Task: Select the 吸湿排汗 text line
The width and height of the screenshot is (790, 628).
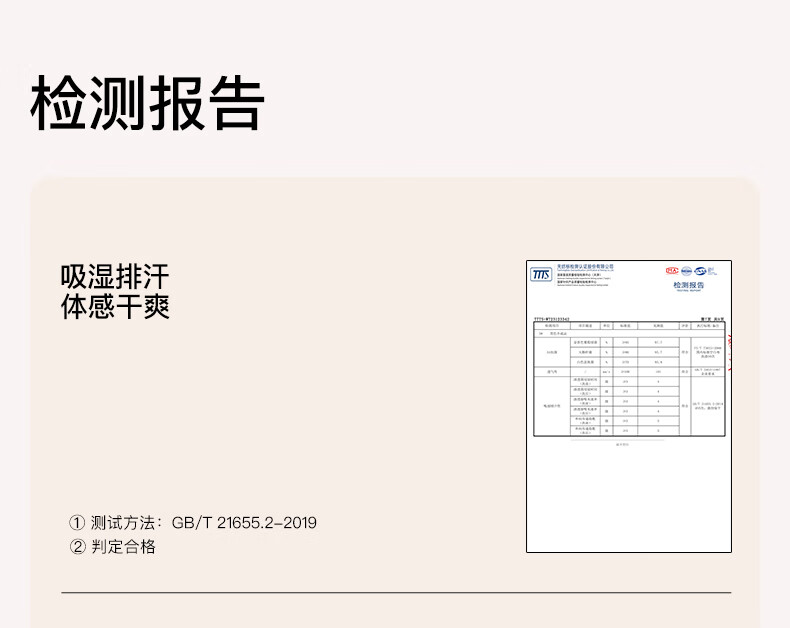Action: tap(115, 277)
